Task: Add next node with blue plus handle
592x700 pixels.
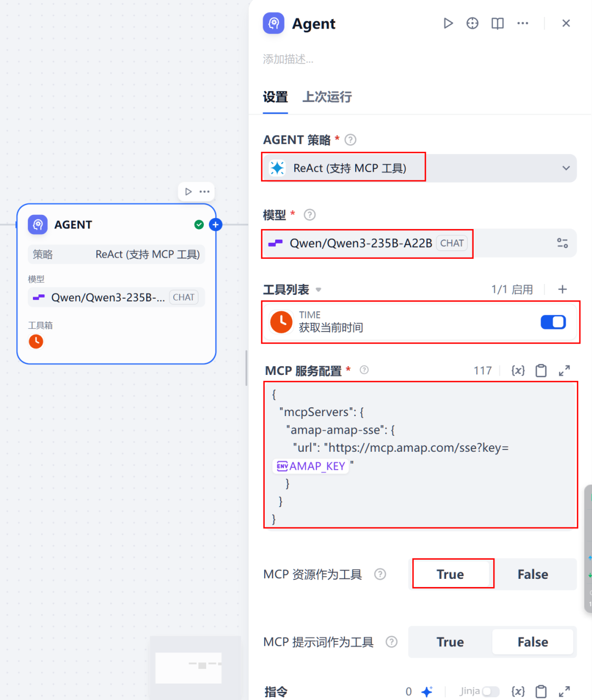Action: tap(216, 225)
